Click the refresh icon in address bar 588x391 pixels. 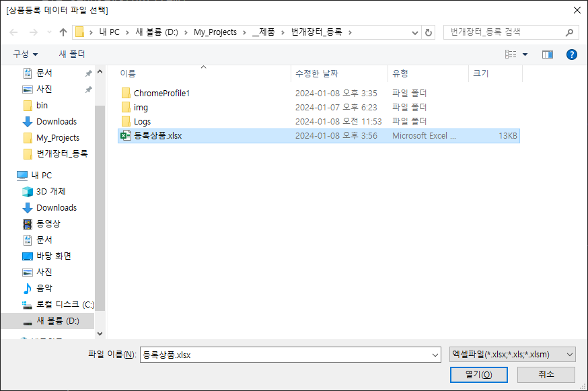pyautogui.click(x=429, y=32)
